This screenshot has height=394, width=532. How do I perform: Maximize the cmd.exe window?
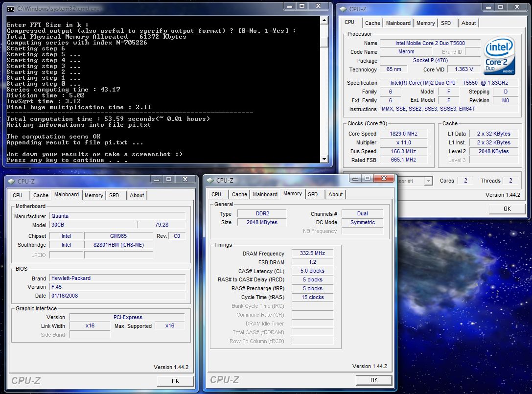[302, 6]
